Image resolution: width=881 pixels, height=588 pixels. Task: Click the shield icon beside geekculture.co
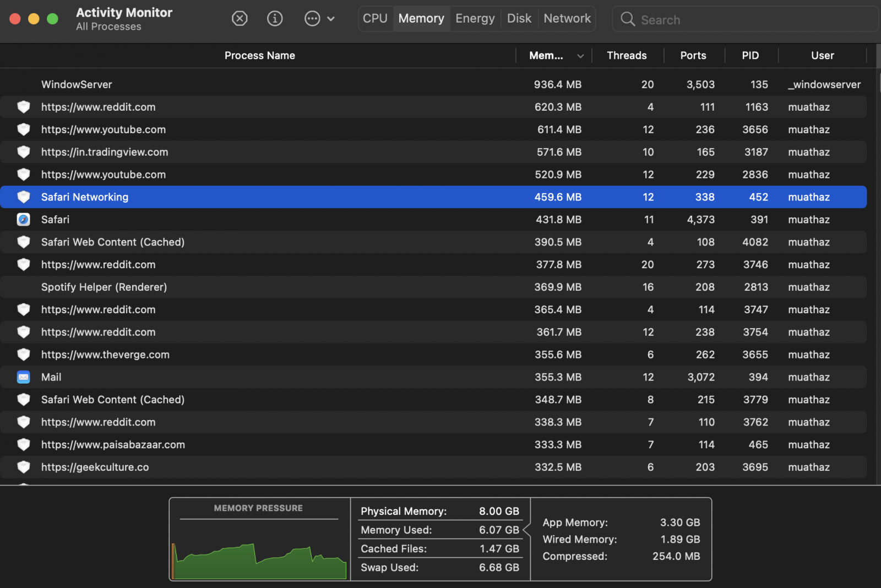[x=24, y=467]
